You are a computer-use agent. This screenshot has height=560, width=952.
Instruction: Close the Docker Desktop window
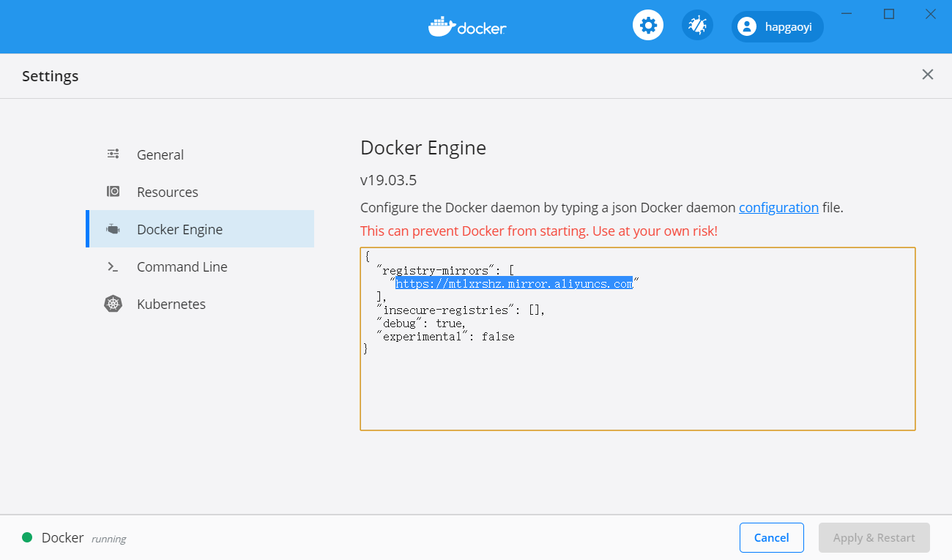pyautogui.click(x=931, y=14)
